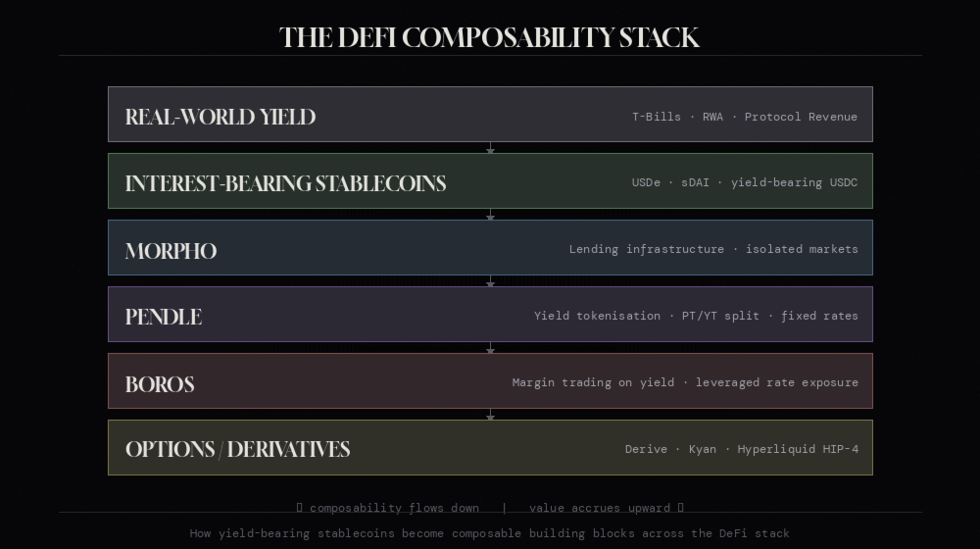
Task: Click the title 'The DeFi Composability Stack'
Action: [489, 37]
